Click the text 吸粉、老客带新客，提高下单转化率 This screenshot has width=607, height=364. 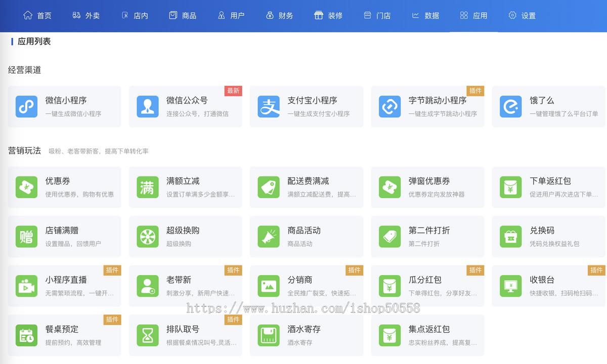point(99,151)
